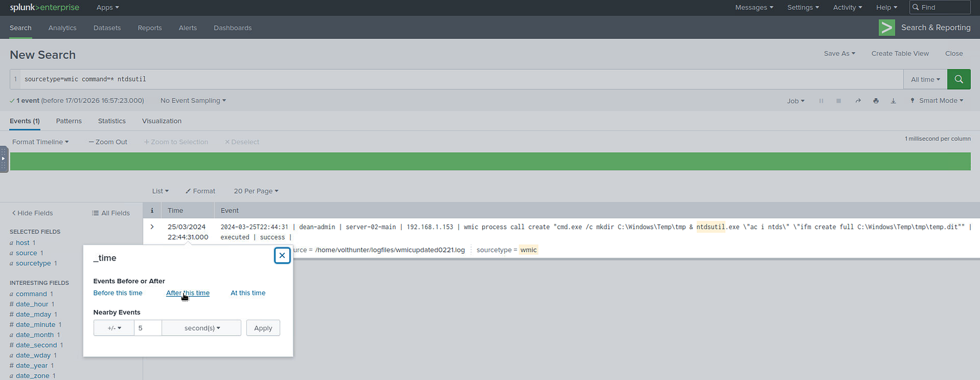The image size is (980, 380).
Task: Switch to the Patterns tab
Action: 69,121
